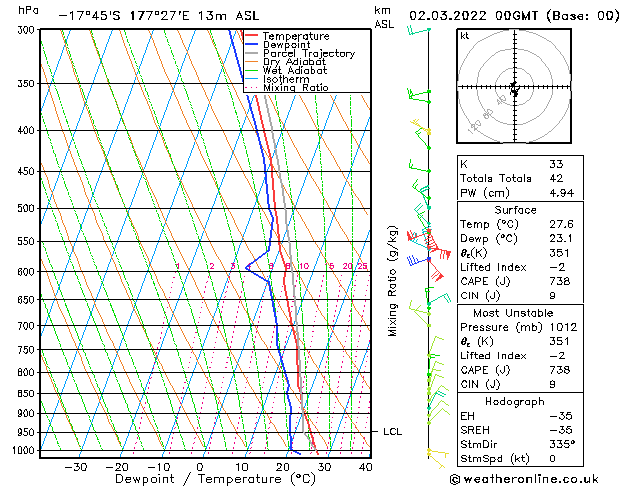Click the 'StmSpd (kt)' row
Screen dimensions: 629x486
(x=520, y=459)
